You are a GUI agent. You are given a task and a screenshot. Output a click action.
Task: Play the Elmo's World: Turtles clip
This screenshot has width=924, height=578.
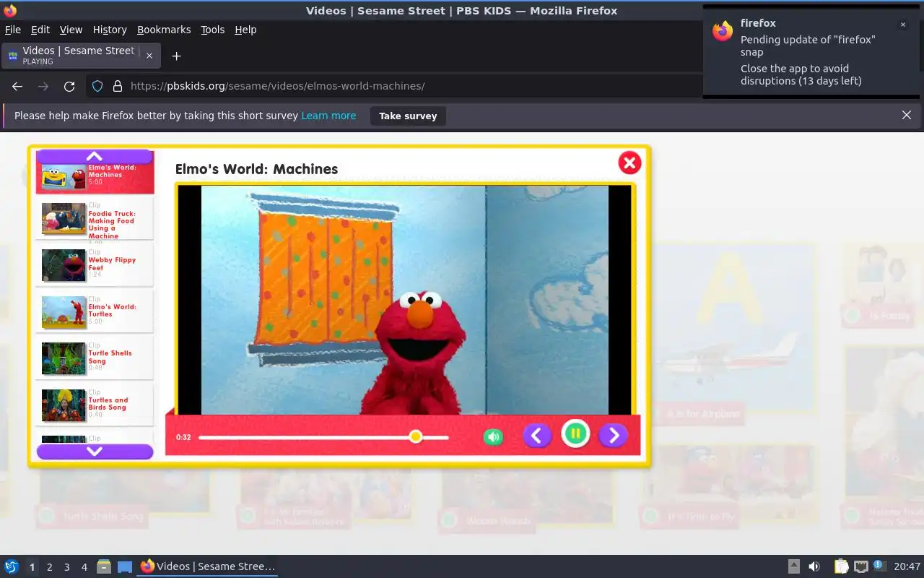(x=95, y=311)
